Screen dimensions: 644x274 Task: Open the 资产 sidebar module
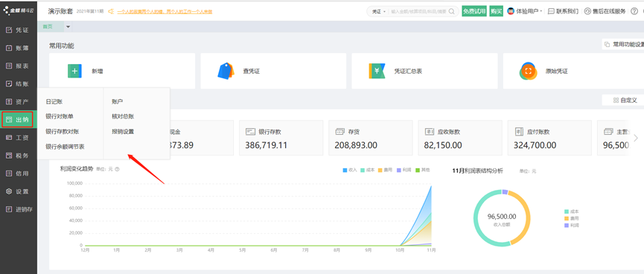(18, 102)
